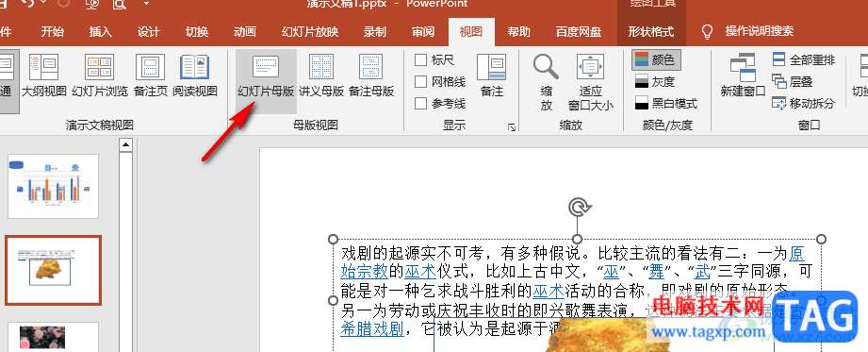Image resolution: width=868 pixels, height=352 pixels.
Task: Click the lightbulb Tell Me icon
Action: 707,31
